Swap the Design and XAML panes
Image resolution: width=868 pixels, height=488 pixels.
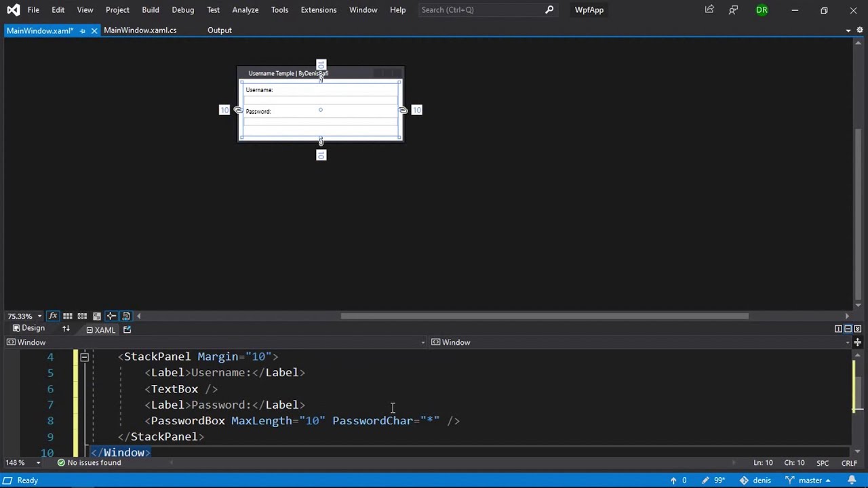tap(66, 329)
